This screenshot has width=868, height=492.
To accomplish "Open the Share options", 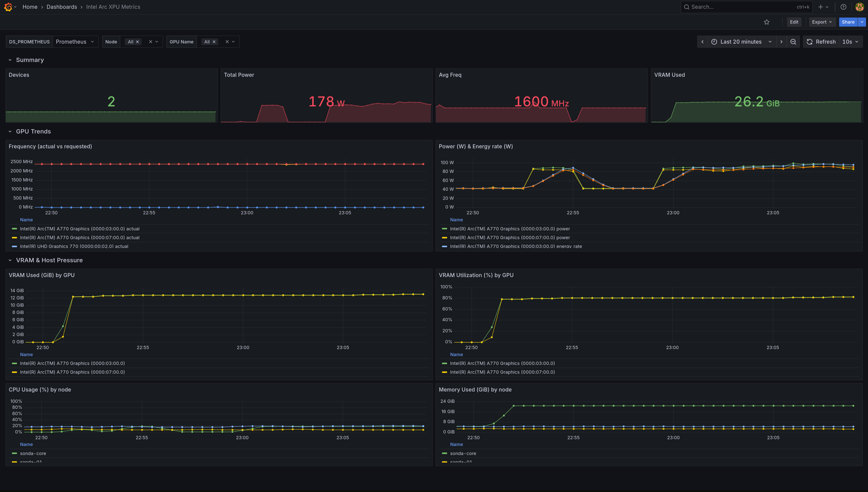I will 848,22.
